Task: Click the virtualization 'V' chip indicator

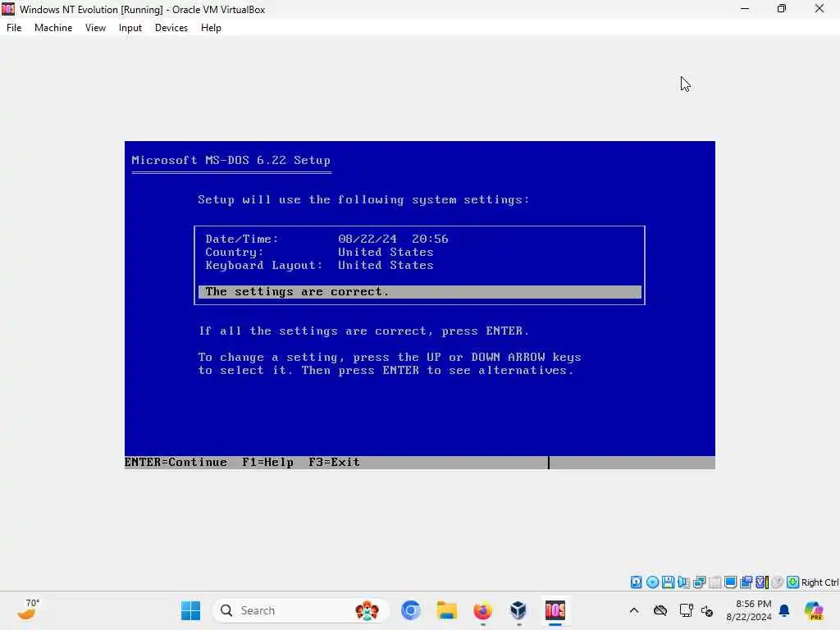Action: coord(761,582)
